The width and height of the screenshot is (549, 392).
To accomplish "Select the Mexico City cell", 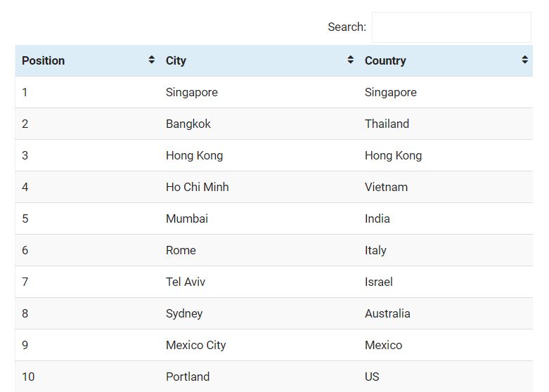I will point(196,346).
